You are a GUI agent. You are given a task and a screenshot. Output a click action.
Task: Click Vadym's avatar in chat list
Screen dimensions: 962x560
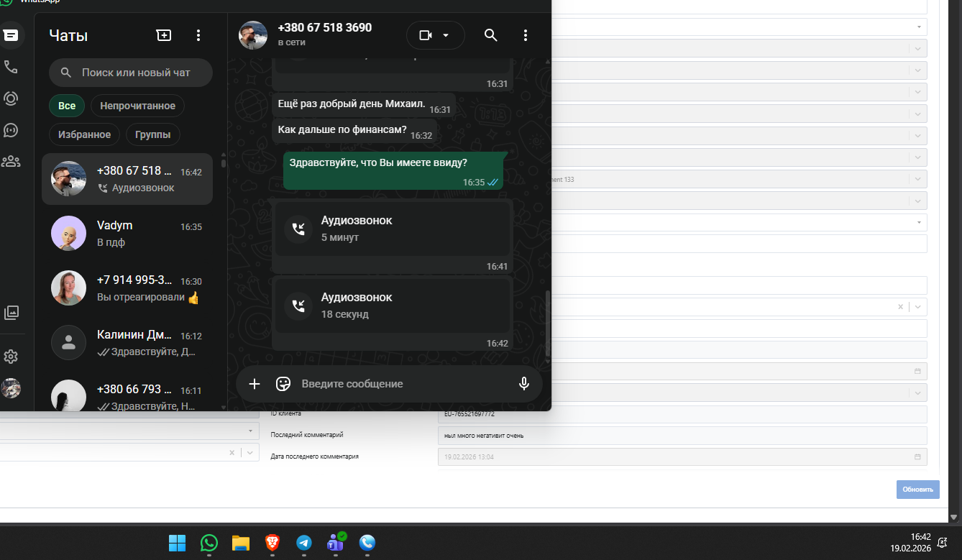(69, 234)
